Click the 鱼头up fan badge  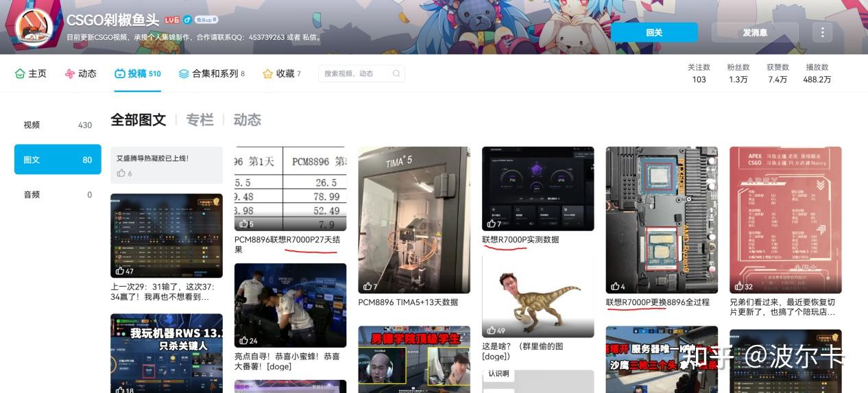click(x=206, y=20)
